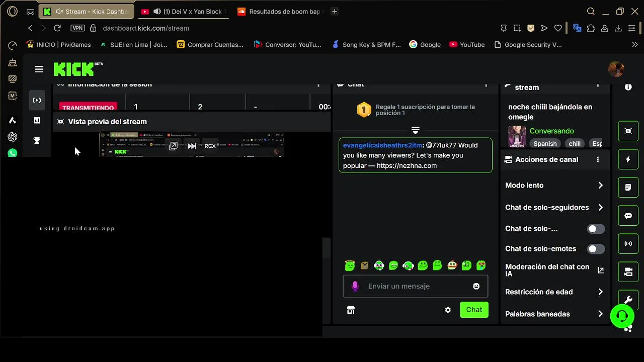The width and height of the screenshot is (644, 362).
Task: Reload the page
Action: tap(57, 28)
